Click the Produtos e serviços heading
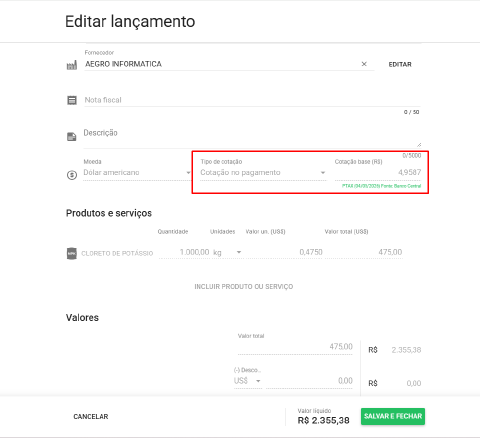Screen dimensions: 480x438 pyautogui.click(x=109, y=213)
